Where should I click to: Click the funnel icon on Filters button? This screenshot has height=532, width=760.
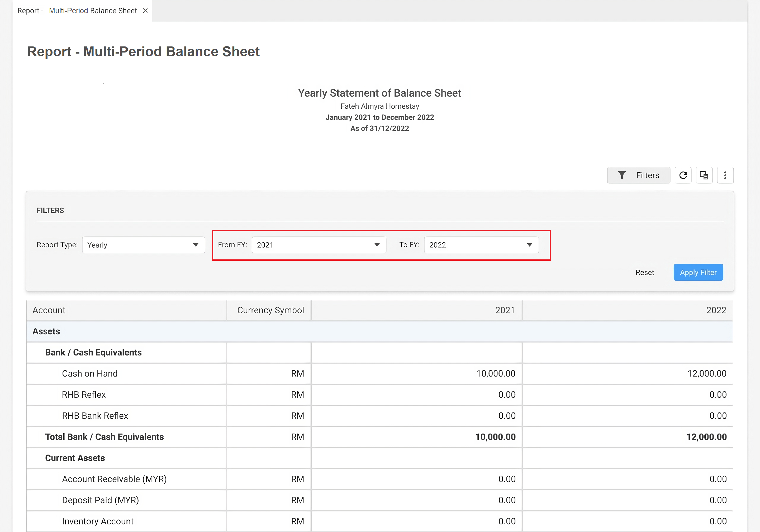click(622, 175)
